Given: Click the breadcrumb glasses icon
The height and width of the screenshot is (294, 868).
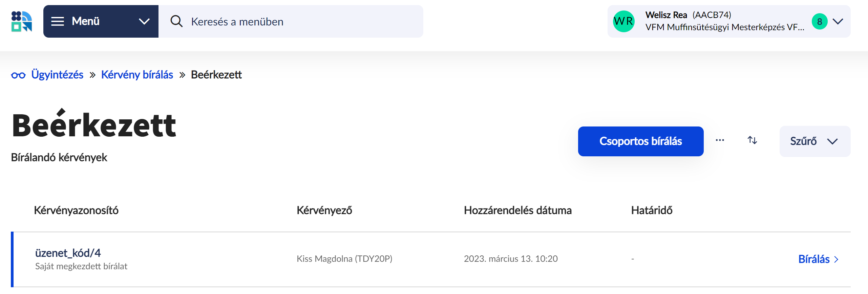Looking at the screenshot, I should (19, 75).
